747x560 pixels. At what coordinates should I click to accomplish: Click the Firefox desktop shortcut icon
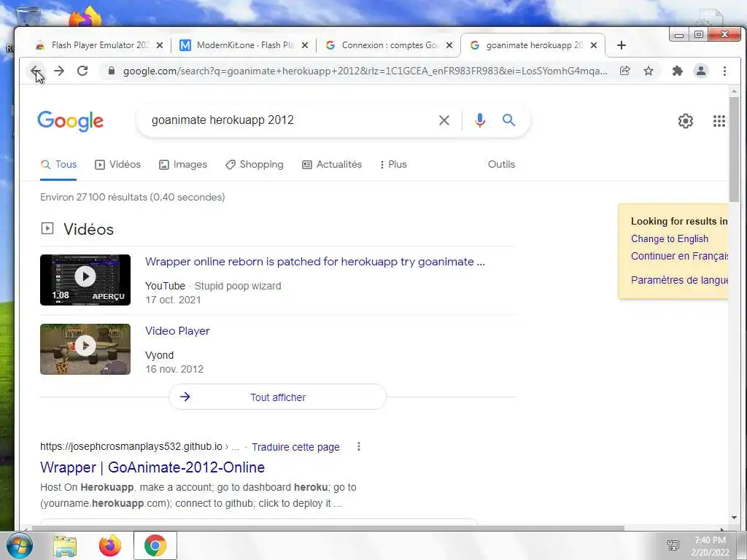pos(86,17)
